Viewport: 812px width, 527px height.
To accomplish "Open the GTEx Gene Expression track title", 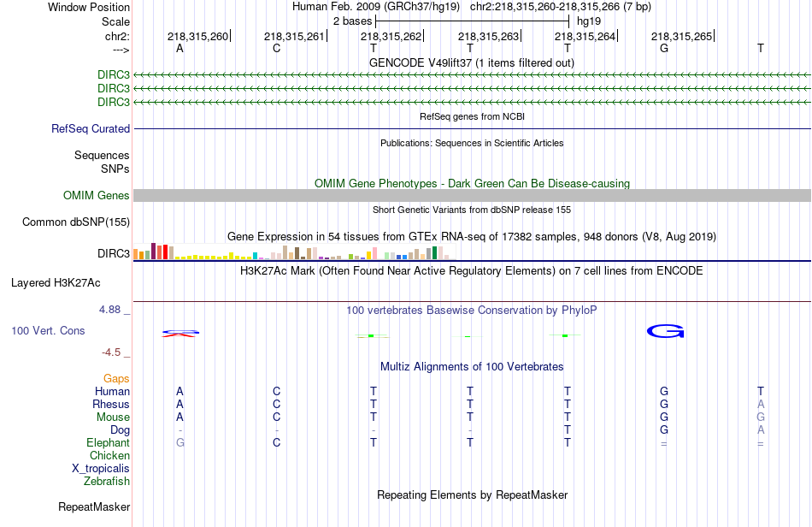I will click(x=472, y=237).
